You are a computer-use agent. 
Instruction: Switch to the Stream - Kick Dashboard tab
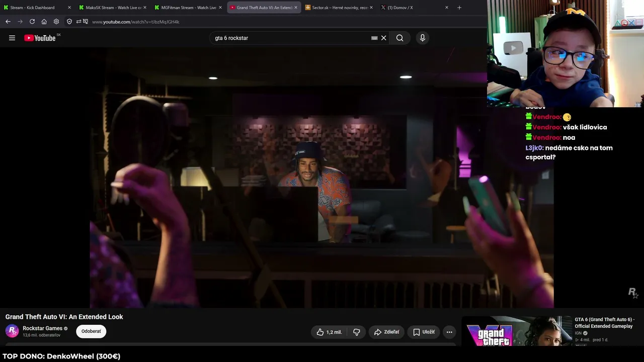[x=37, y=8]
